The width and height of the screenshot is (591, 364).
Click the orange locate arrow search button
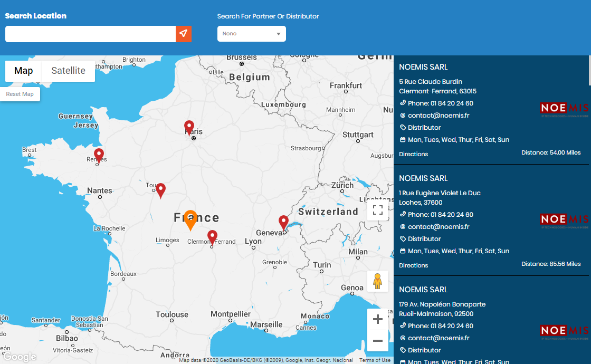(184, 34)
